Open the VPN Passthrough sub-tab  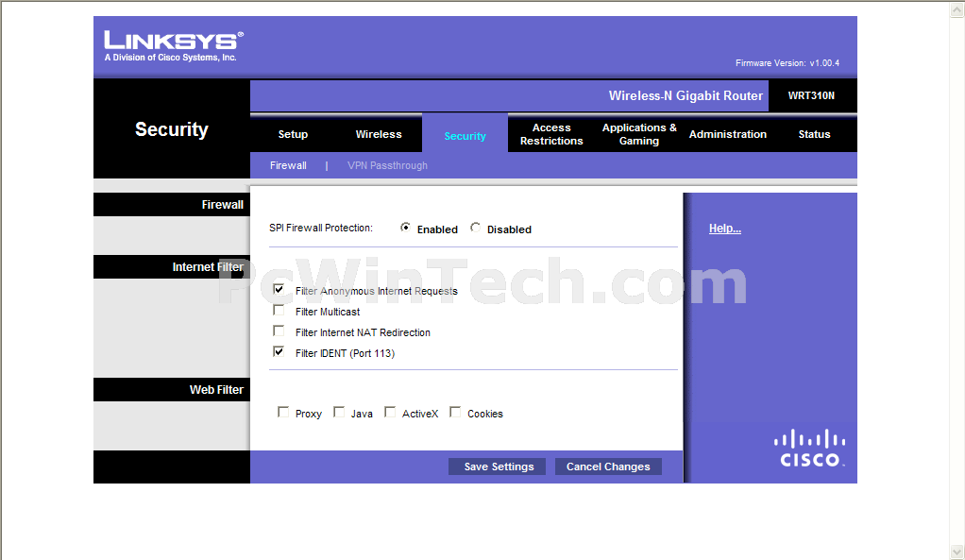tap(387, 165)
